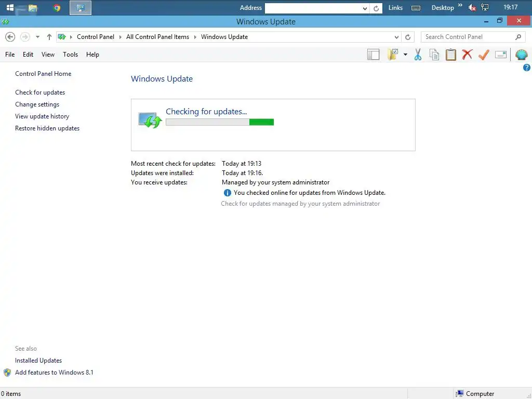The height and width of the screenshot is (399, 532).
Task: Click Add features to Windows 8.1
Action: [54, 373]
